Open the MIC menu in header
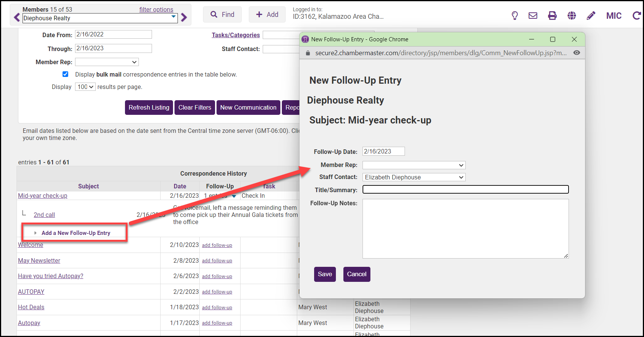The image size is (644, 337). click(x=614, y=16)
